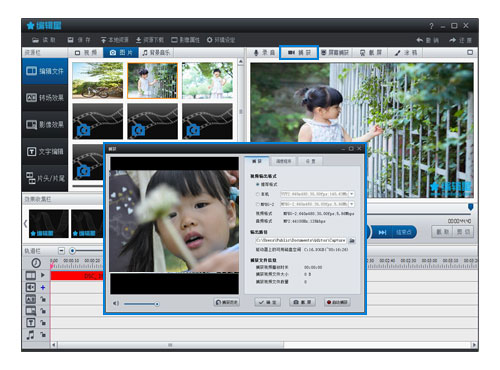The height and width of the screenshot is (370, 500).
Task: Select the MPEG-2 radio button
Action: (x=258, y=204)
